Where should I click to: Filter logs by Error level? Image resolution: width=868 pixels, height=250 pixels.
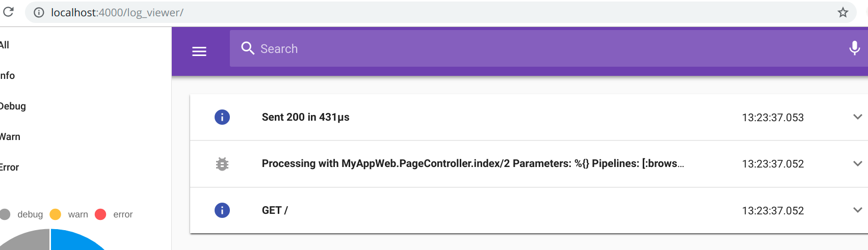[9, 167]
